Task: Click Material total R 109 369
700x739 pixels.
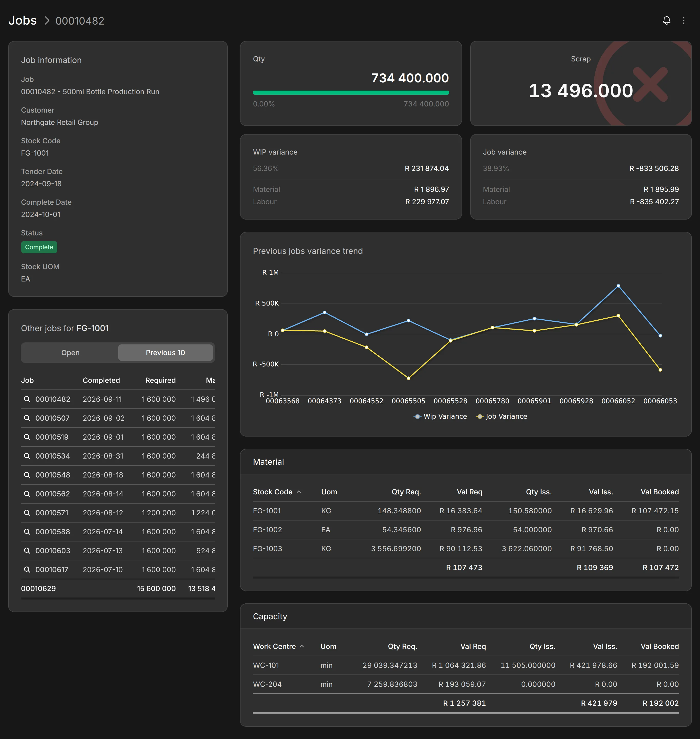Action: [595, 568]
